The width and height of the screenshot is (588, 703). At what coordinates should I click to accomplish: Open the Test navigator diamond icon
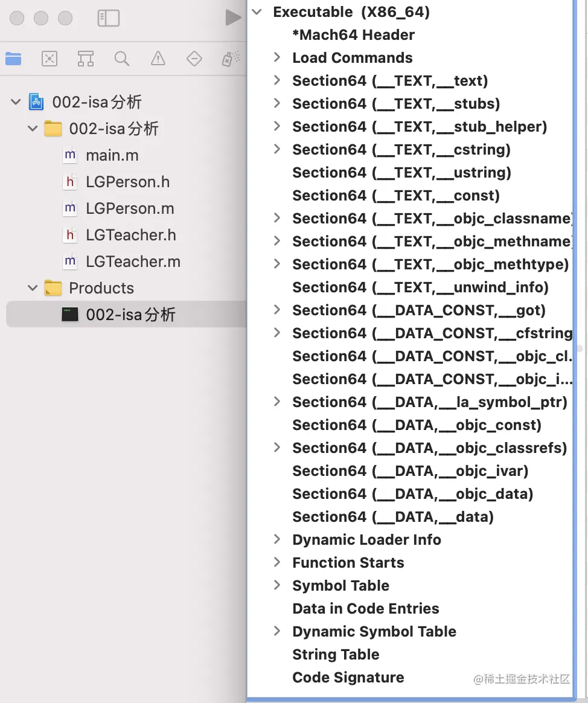tap(194, 59)
